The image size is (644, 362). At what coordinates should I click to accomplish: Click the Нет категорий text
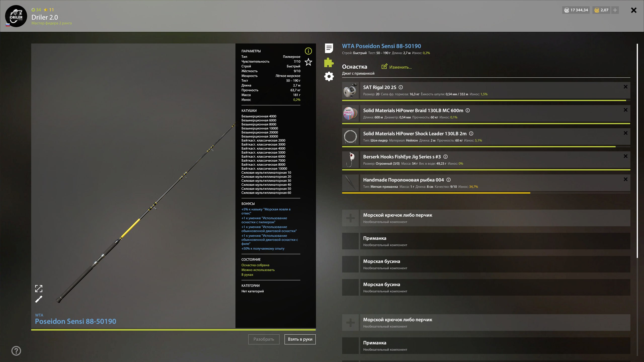[253, 291]
